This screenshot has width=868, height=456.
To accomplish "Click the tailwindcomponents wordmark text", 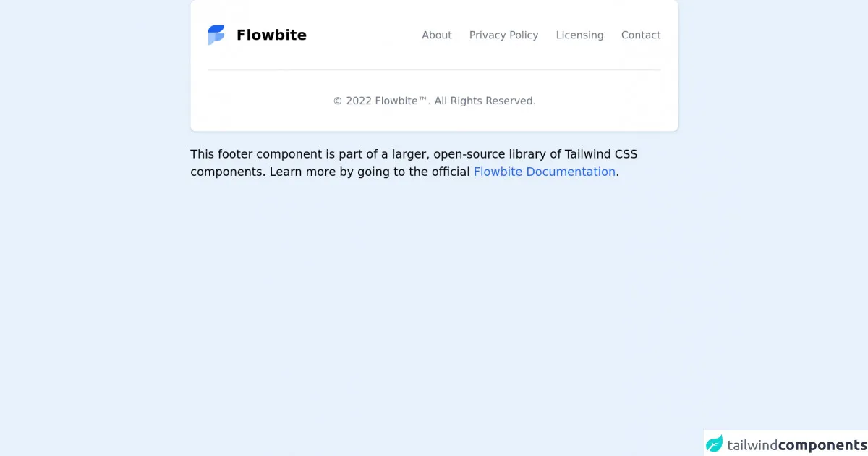I will click(797, 445).
